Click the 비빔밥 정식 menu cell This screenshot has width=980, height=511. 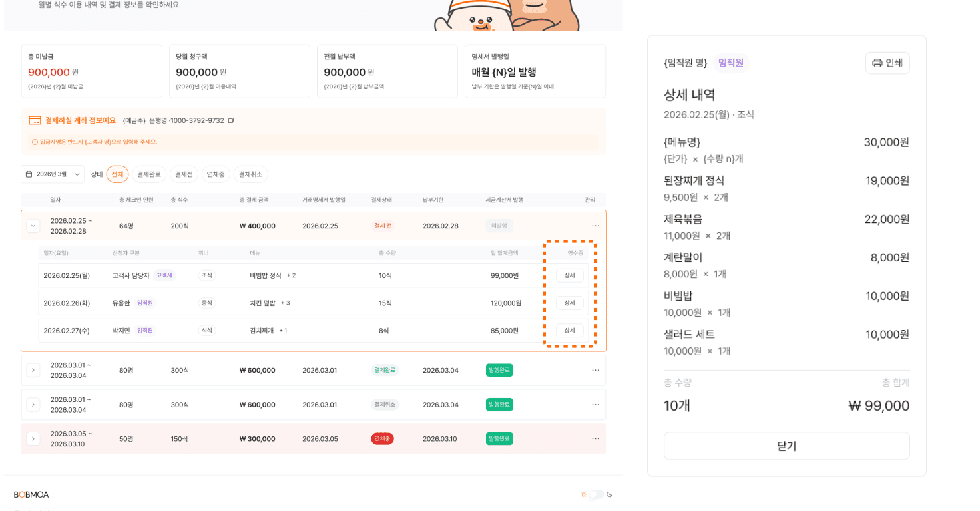[266, 275]
